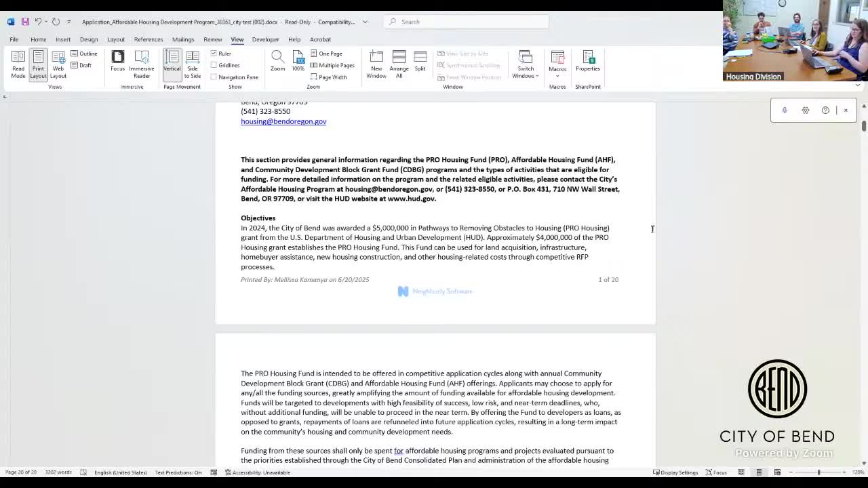
Task: Switch to Web Layout view
Action: (x=58, y=64)
